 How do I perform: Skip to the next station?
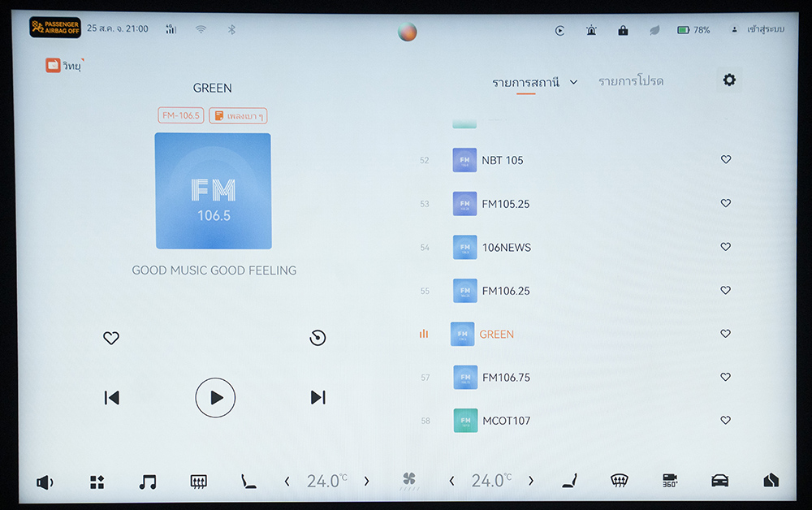317,397
